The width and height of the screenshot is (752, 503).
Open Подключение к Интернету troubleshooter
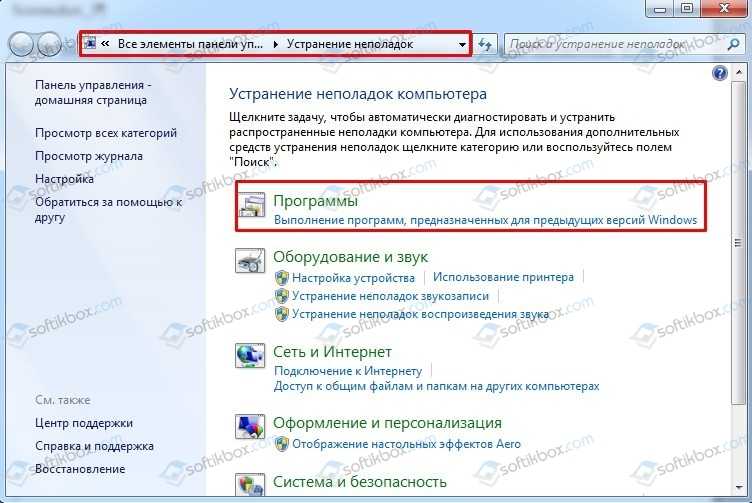[348, 371]
